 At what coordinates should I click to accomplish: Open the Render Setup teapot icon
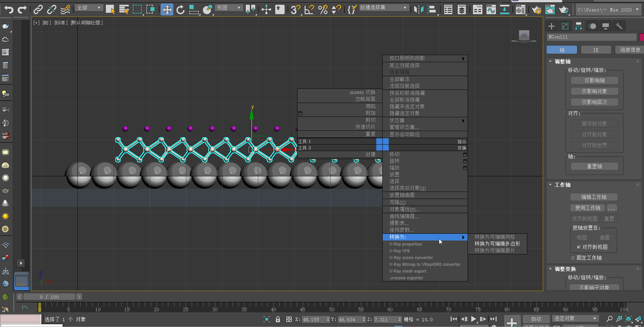pos(536,9)
